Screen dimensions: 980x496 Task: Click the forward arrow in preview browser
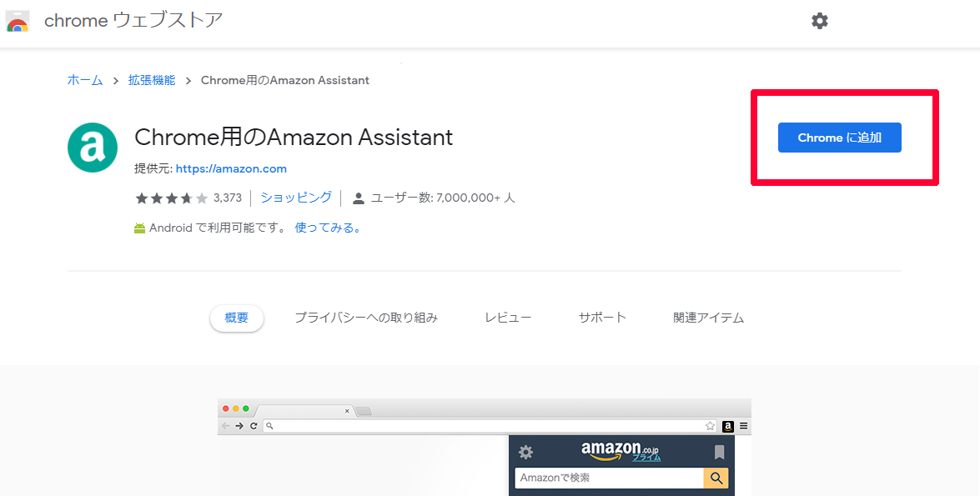[239, 426]
